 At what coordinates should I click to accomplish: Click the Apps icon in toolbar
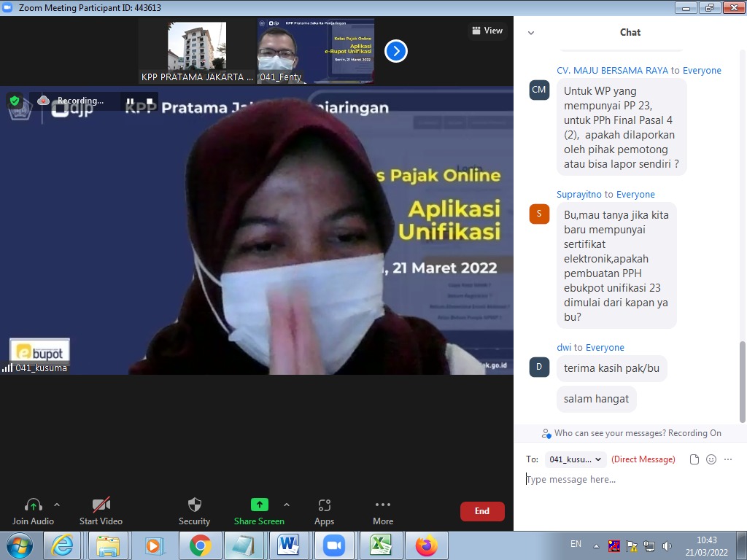pos(325,505)
